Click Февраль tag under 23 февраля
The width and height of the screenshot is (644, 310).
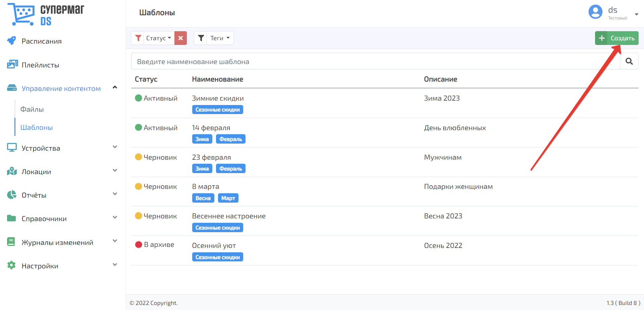tap(230, 168)
